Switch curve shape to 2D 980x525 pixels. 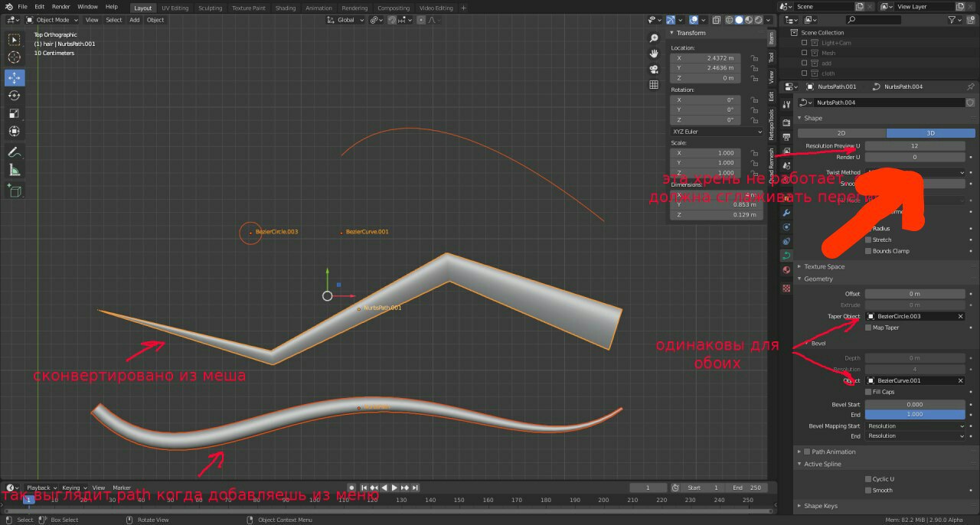(841, 133)
